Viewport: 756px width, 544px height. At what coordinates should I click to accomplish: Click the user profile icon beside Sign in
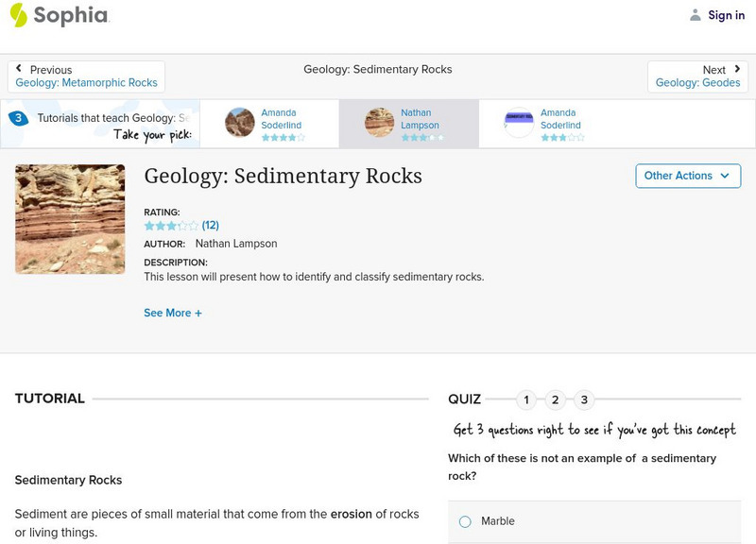(x=696, y=15)
